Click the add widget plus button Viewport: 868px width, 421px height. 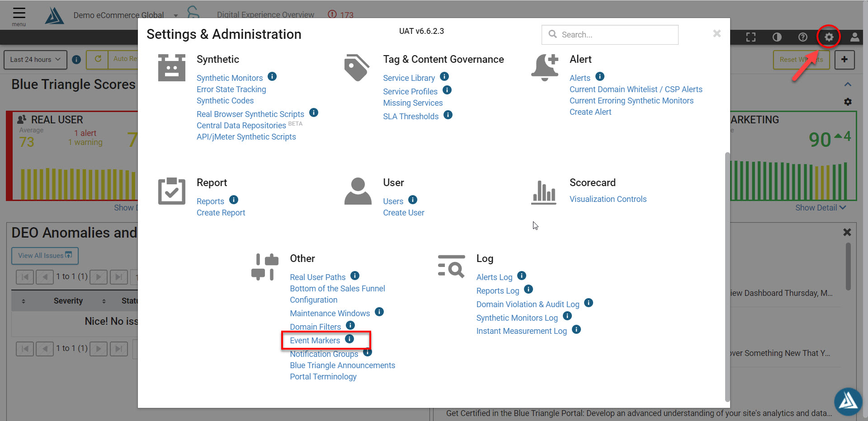(844, 60)
